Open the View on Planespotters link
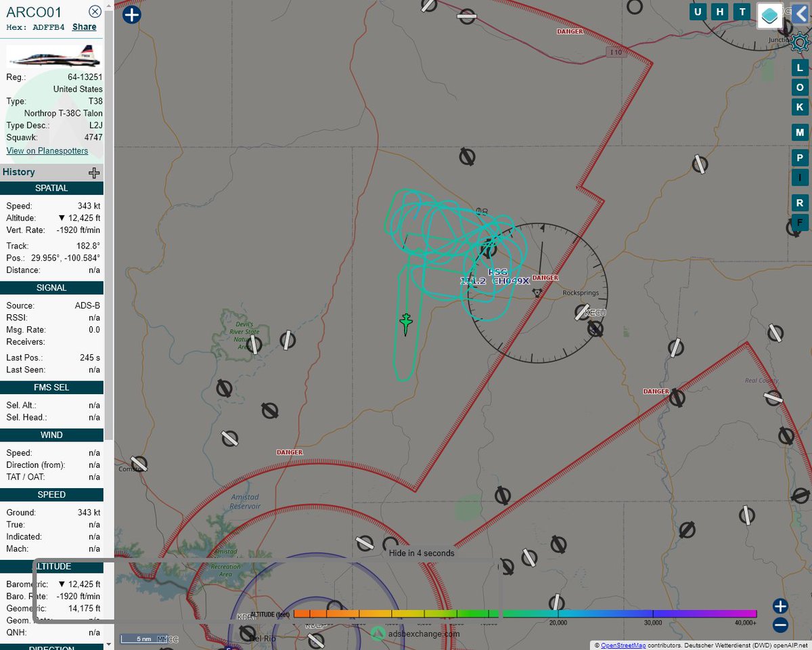Screen dimensions: 812x650 pyautogui.click(x=47, y=150)
